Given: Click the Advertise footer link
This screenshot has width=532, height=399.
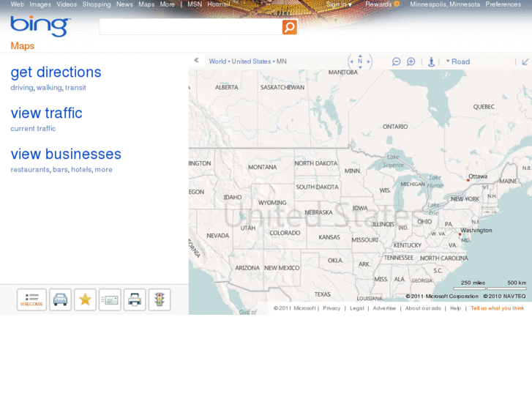Looking at the screenshot, I should 384,308.
